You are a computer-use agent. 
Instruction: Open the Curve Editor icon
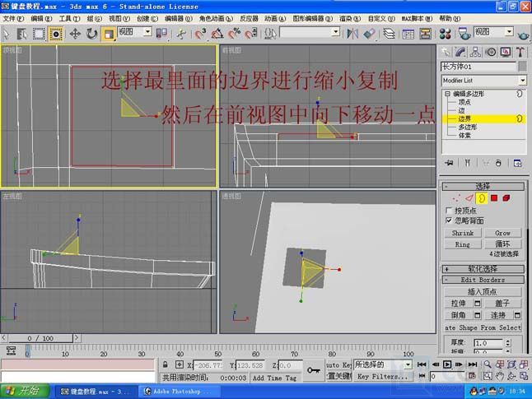[408, 34]
